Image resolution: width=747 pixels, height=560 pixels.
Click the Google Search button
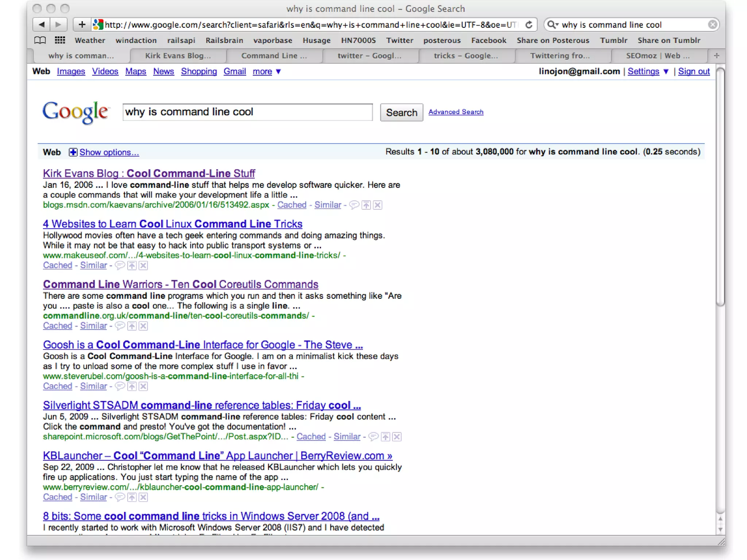coord(401,112)
